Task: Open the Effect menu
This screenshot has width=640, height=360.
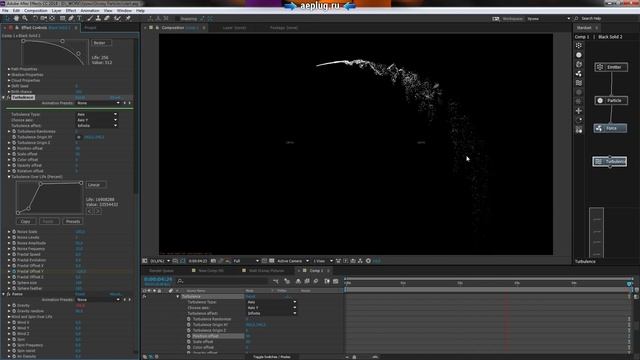Action: point(71,11)
